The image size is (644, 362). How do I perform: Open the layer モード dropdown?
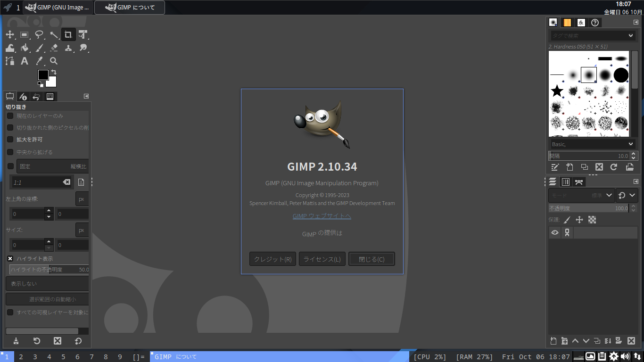pyautogui.click(x=582, y=195)
